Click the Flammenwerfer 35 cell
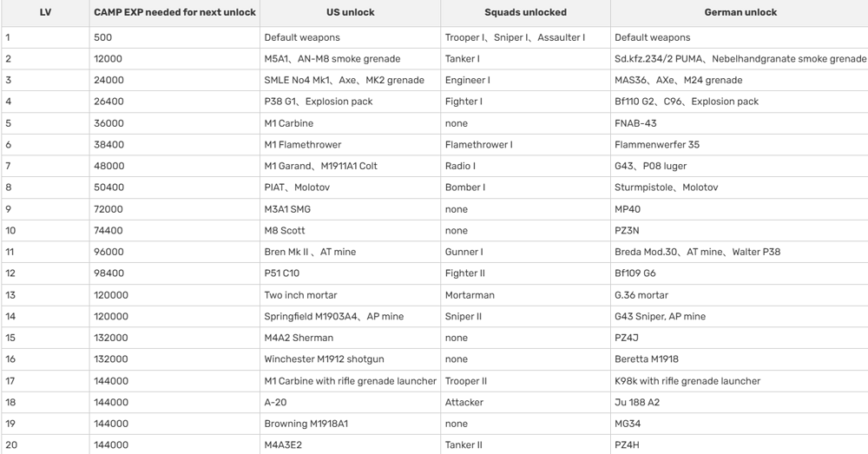The image size is (868, 454). [x=740, y=144]
